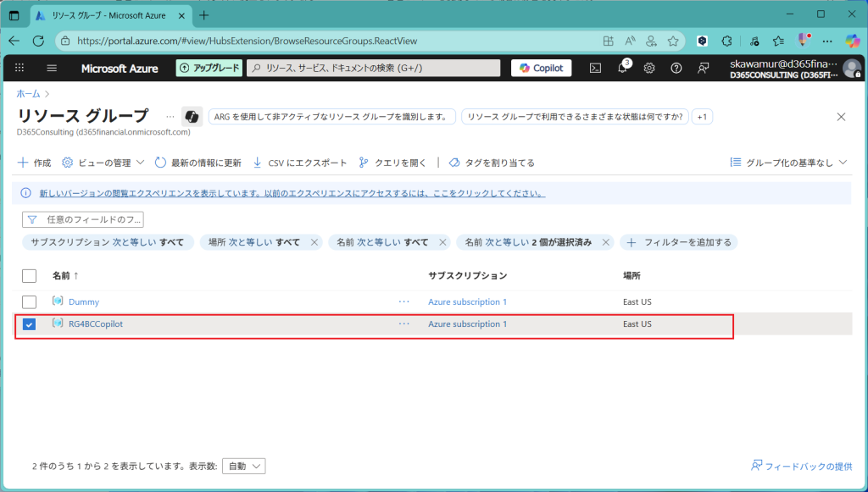Open the notifications bell

(622, 68)
